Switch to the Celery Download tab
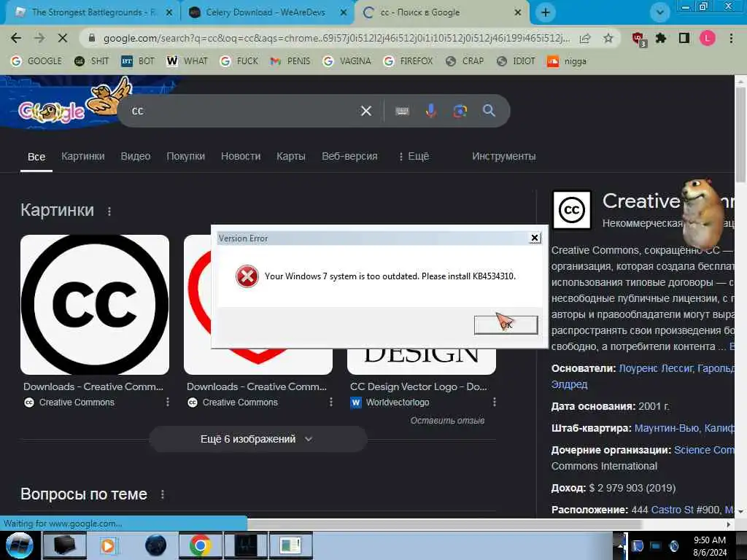 [264, 12]
